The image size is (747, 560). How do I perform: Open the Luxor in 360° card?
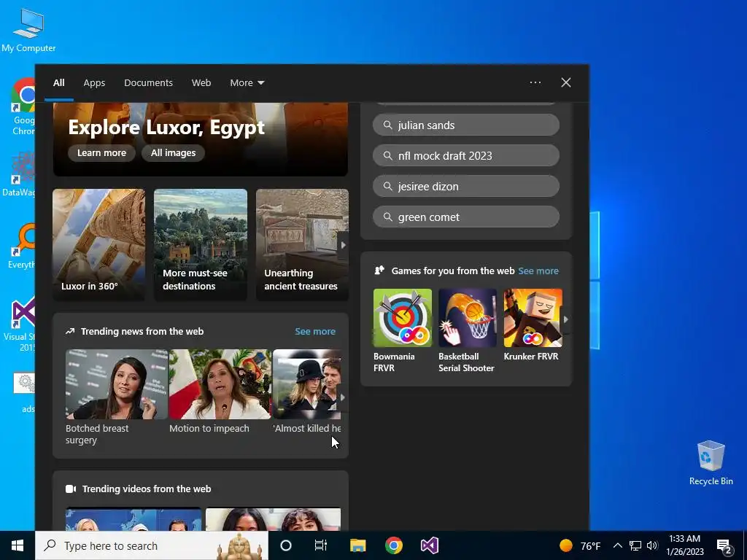pyautogui.click(x=98, y=244)
